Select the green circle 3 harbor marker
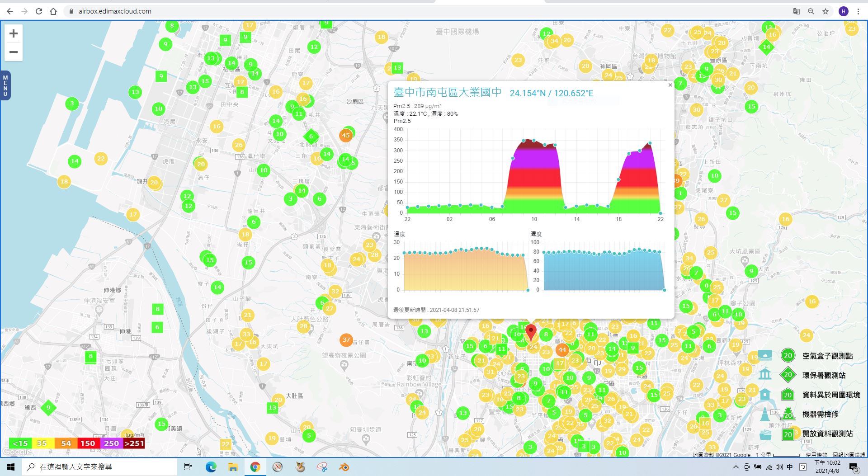868x476 pixels. point(72,104)
